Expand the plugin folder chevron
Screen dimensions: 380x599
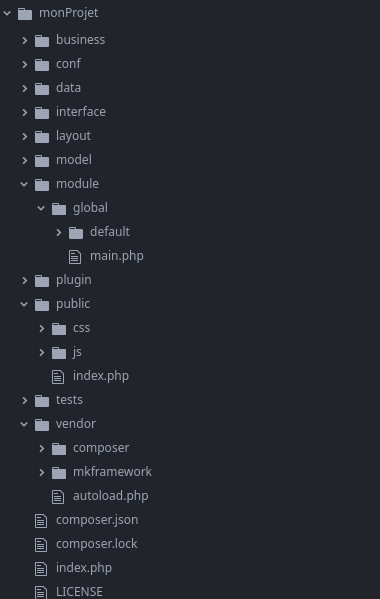point(24,280)
